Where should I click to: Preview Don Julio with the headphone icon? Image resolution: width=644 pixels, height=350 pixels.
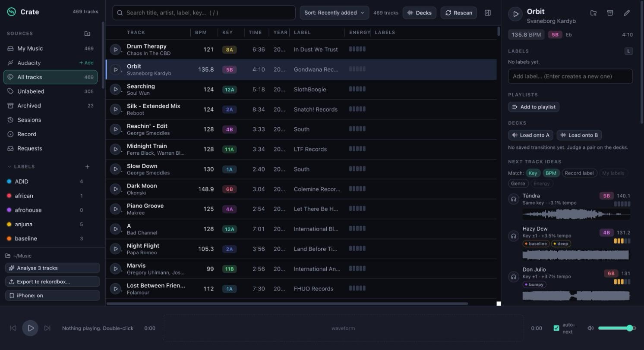514,277
